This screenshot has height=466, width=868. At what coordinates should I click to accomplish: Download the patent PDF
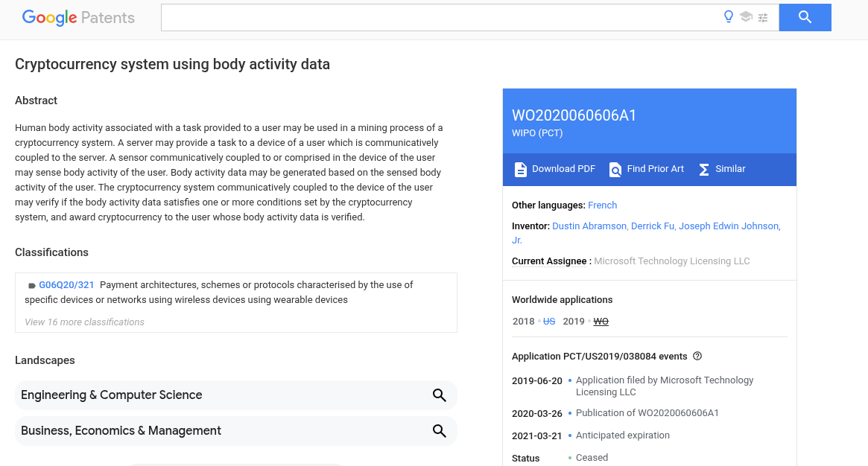(554, 169)
